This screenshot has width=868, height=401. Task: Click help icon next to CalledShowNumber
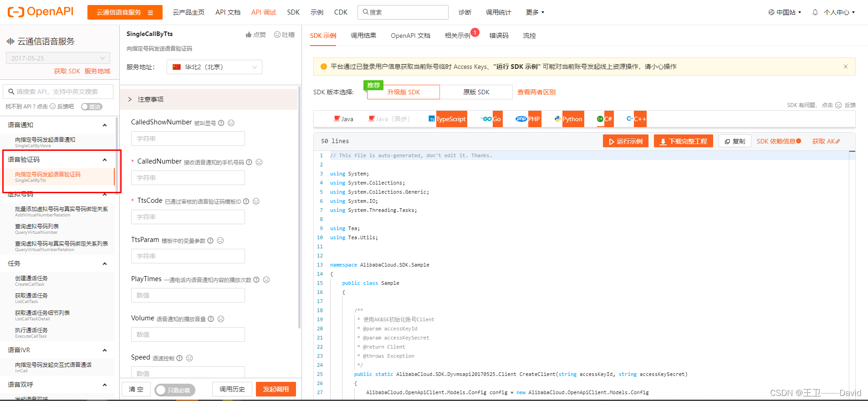[221, 123]
